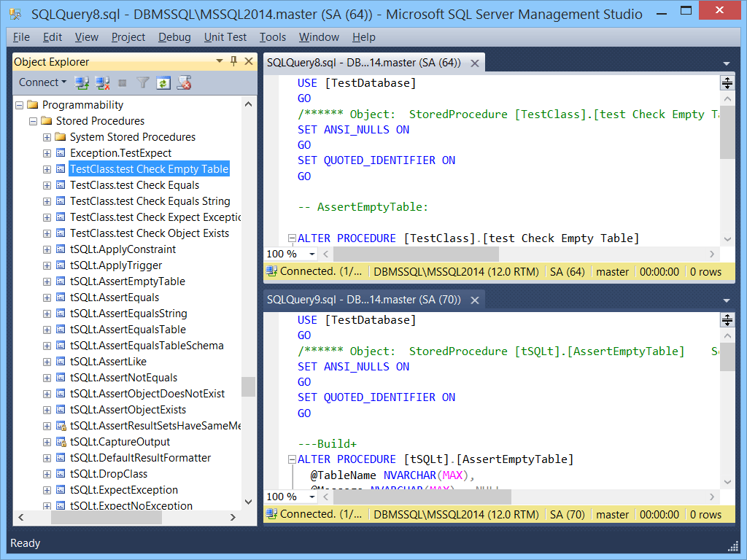This screenshot has width=747, height=560.
Task: Collapse the Stored Procedures folder
Action: click(32, 120)
